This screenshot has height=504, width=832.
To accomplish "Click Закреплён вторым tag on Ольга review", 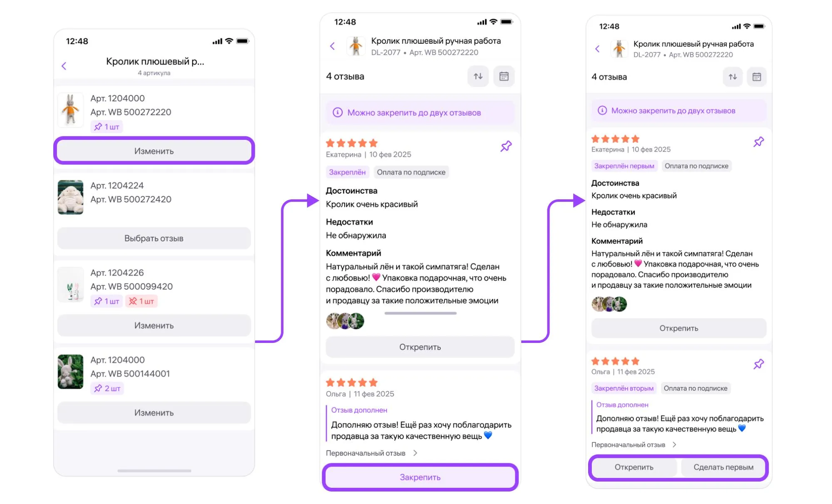I will tap(624, 388).
